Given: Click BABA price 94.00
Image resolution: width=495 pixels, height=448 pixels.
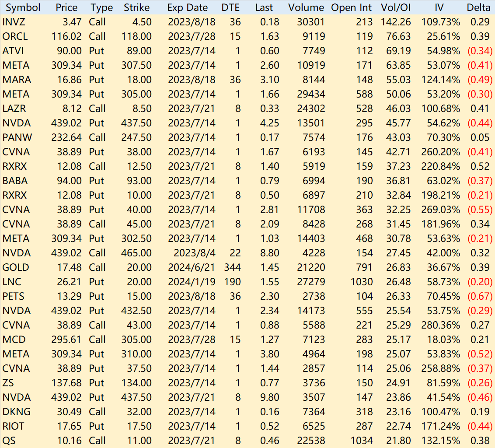Looking at the screenshot, I should click(x=70, y=181).
